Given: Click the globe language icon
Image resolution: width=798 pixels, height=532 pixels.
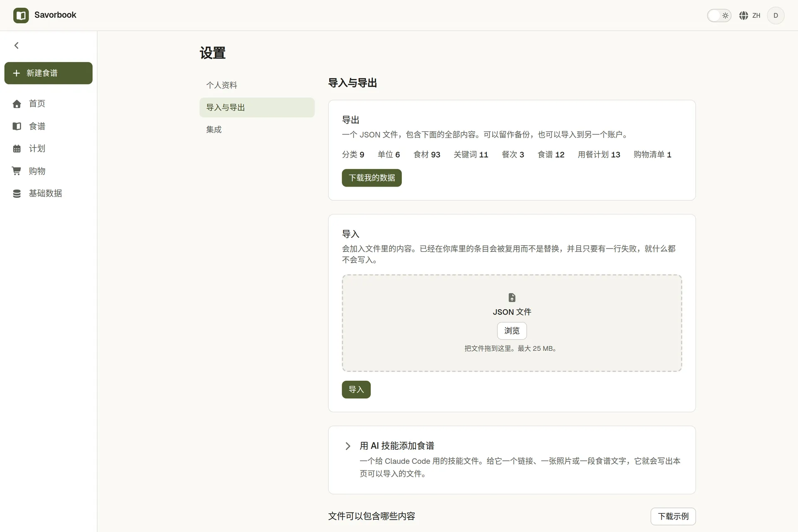Looking at the screenshot, I should coord(744,15).
